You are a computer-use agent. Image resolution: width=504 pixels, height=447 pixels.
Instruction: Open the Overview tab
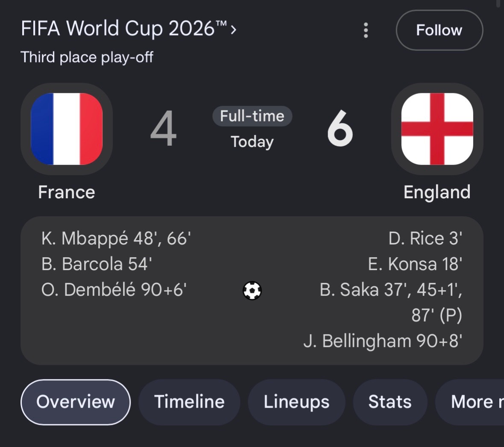pos(76,402)
